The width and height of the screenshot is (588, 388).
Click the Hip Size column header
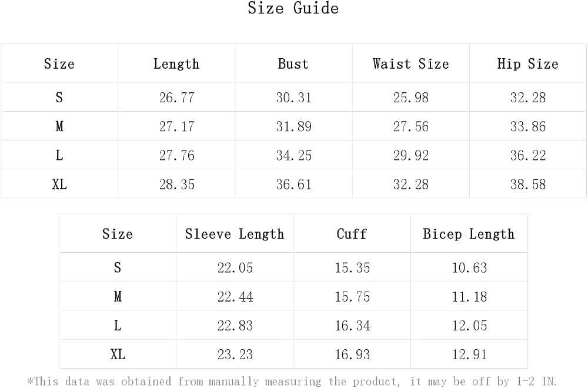527,64
